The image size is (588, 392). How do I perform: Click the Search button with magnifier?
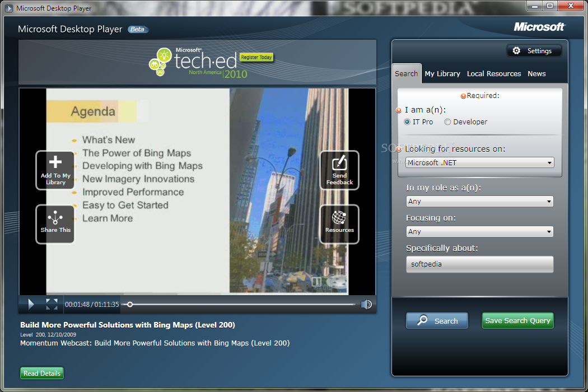[437, 321]
